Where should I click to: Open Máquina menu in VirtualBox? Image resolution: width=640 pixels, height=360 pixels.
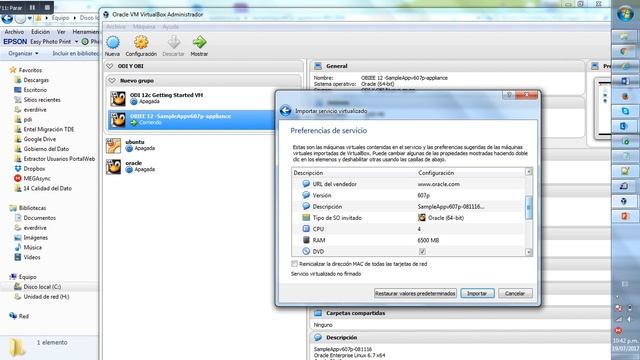144,27
